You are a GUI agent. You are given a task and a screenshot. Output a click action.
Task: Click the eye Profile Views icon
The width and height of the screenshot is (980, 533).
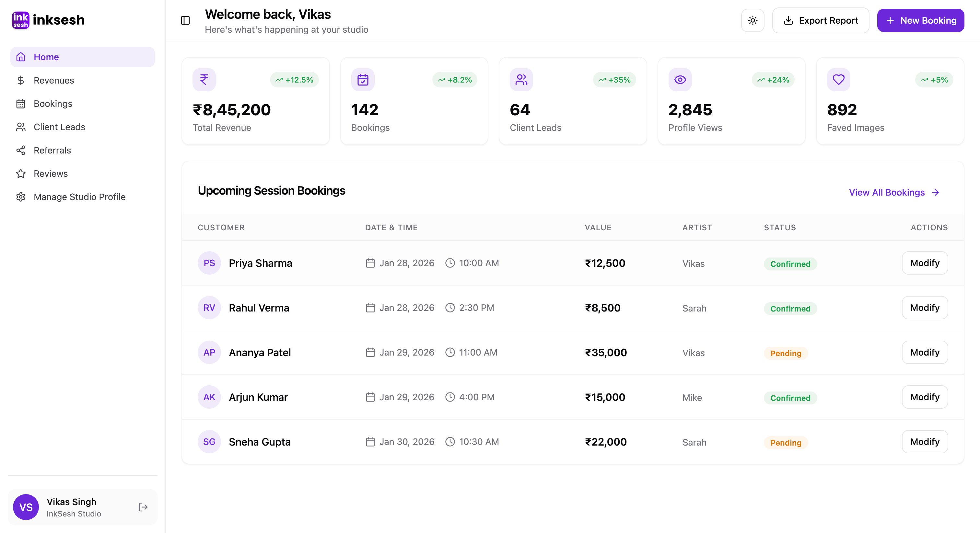click(x=680, y=79)
